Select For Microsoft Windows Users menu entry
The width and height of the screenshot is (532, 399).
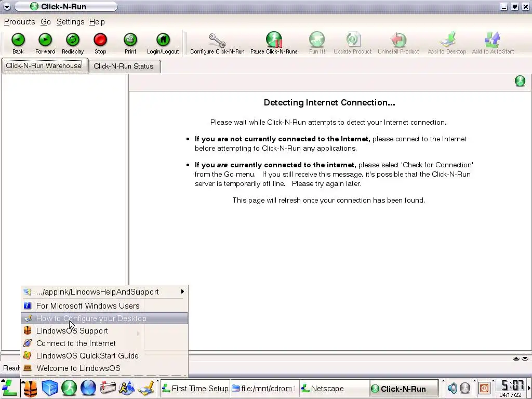pyautogui.click(x=104, y=305)
